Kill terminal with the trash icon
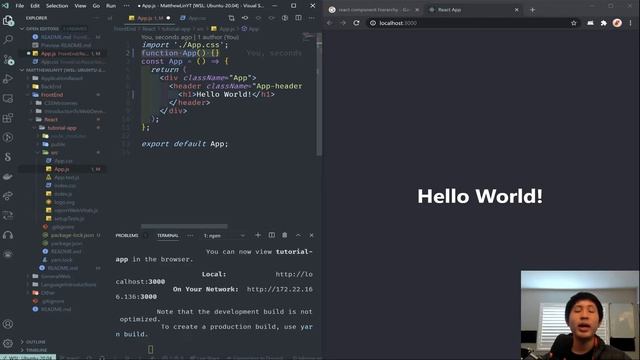 (285, 235)
